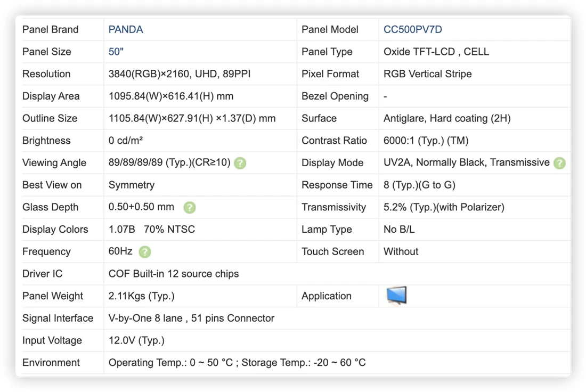Click the V-by-One 8 lane signal interface text
The height and width of the screenshot is (392, 586).
click(x=145, y=318)
